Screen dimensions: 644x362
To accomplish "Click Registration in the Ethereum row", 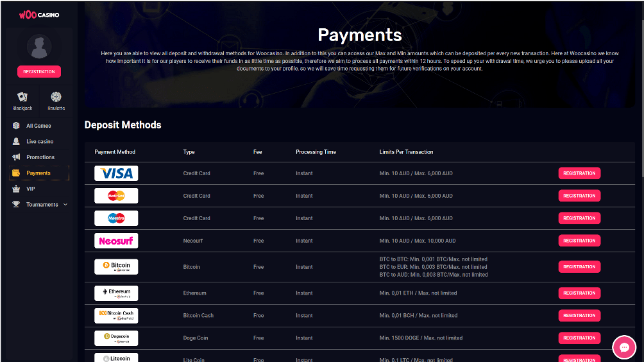I will point(579,293).
